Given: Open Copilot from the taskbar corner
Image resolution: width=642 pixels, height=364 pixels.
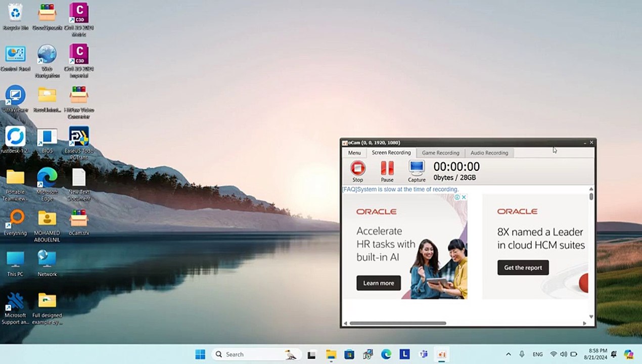Looking at the screenshot, I should point(628,354).
